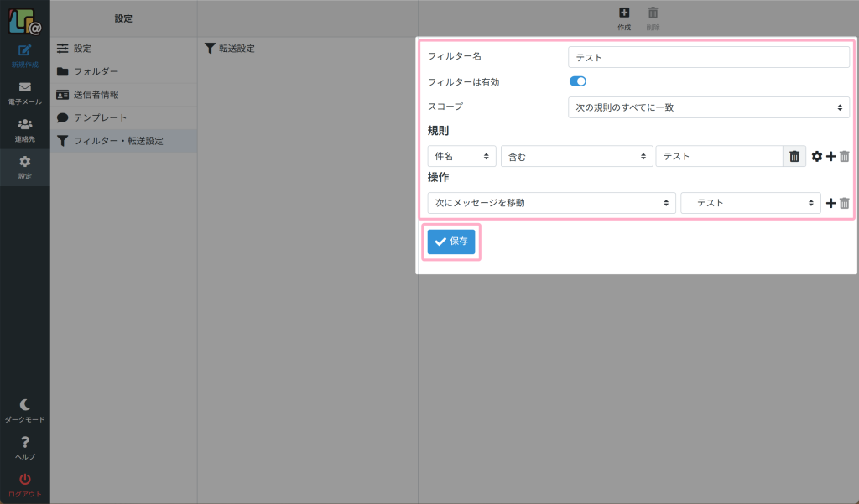Go to 電子メール in the sidebar
Image resolution: width=859 pixels, height=504 pixels.
24,93
